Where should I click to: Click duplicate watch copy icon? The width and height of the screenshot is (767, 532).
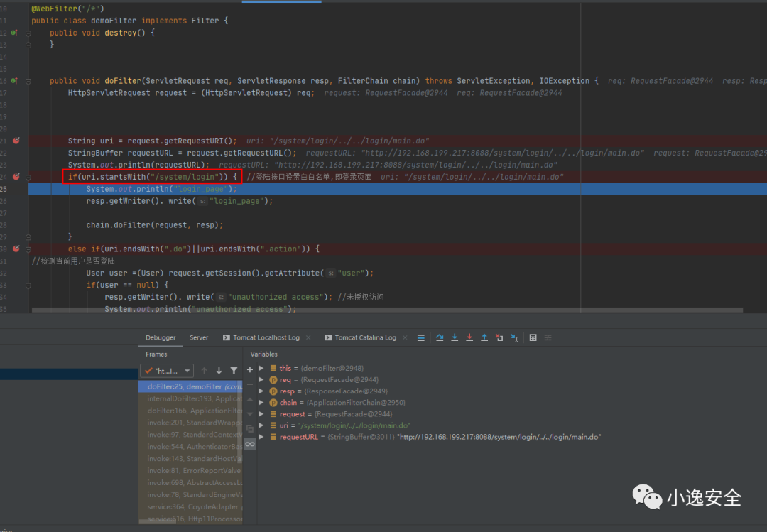pos(250,429)
